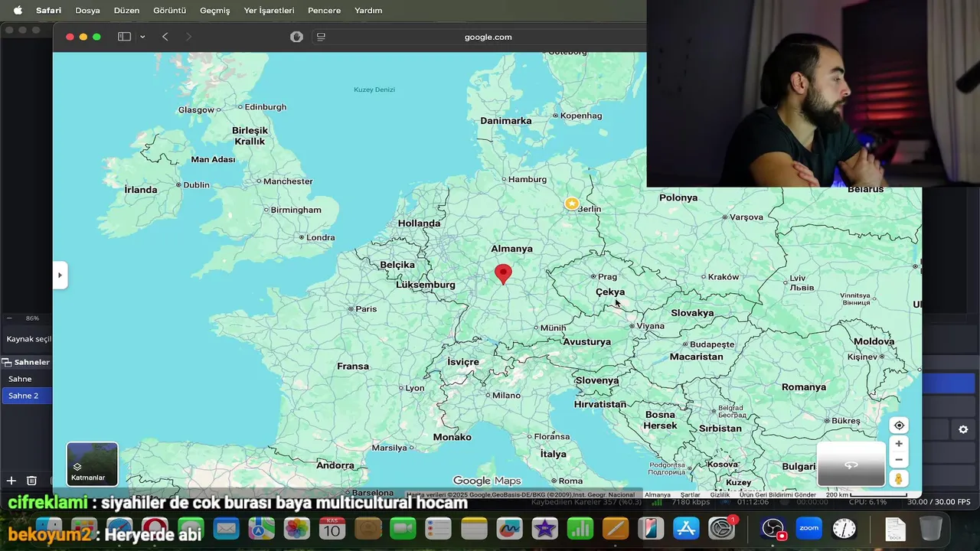The width and height of the screenshot is (980, 551).
Task: Go back with Safari's back arrow
Action: click(165, 37)
